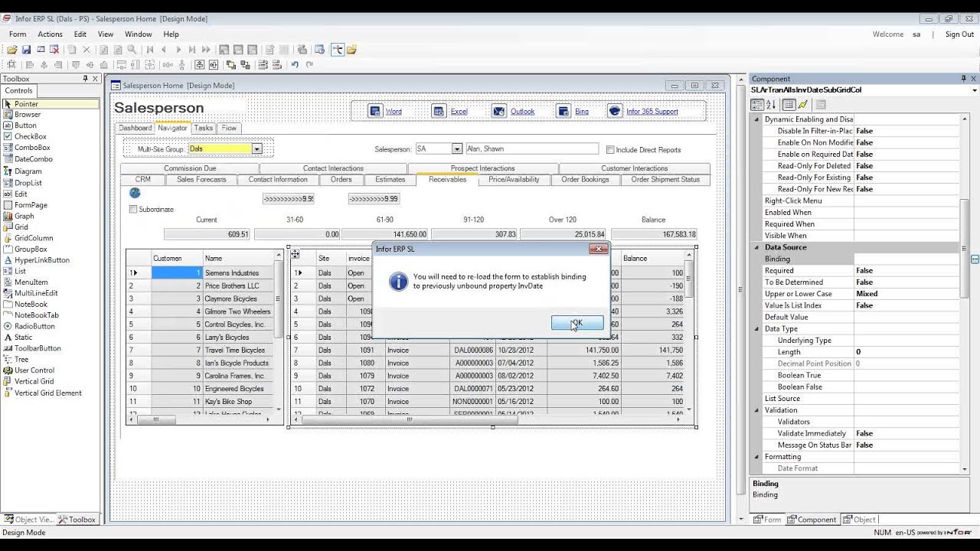Viewport: 980px width, 551px height.
Task: Click Categorized view icon in Component panel
Action: [x=758, y=105]
